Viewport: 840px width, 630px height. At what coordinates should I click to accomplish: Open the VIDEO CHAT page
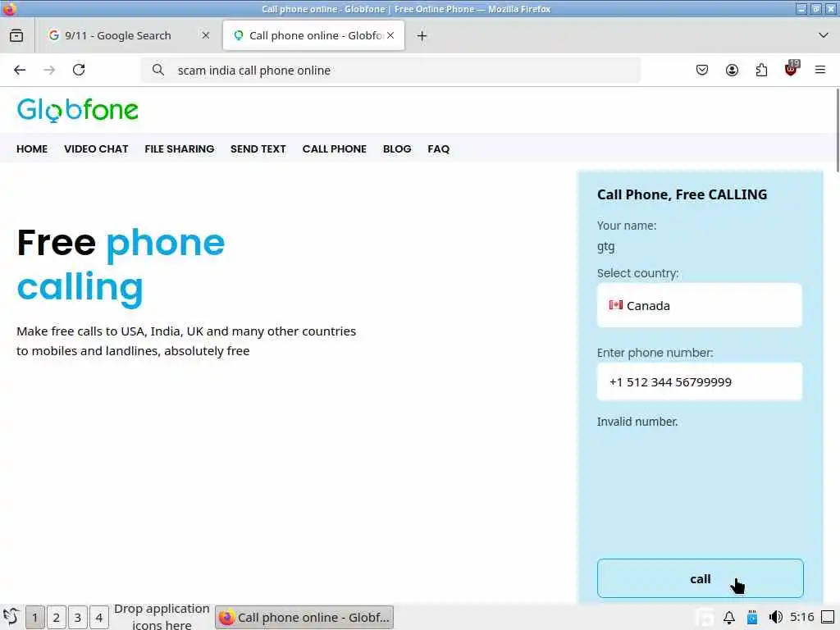96,149
